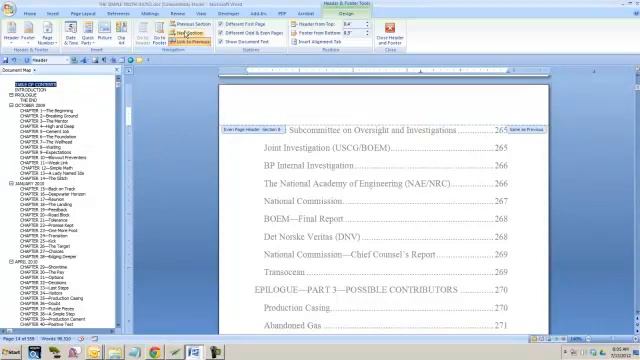Image resolution: width=640 pixels, height=360 pixels.
Task: Click Insert Alignment Tab
Action: (x=316, y=42)
